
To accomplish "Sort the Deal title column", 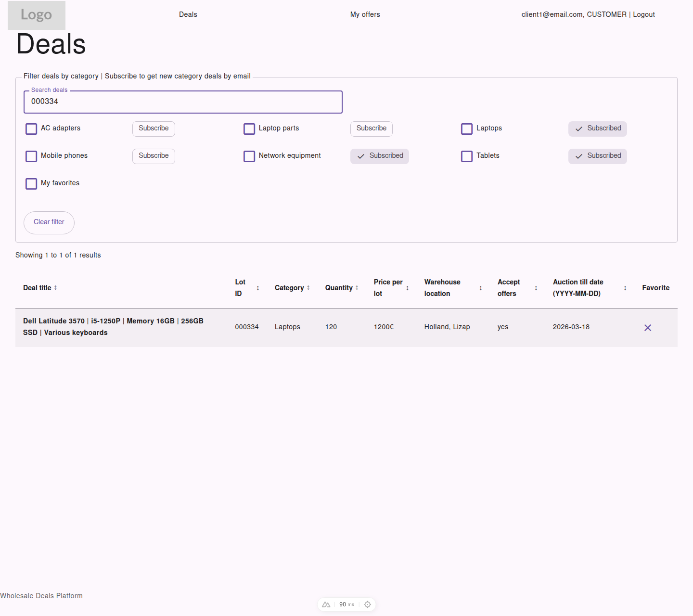I will click(x=56, y=287).
